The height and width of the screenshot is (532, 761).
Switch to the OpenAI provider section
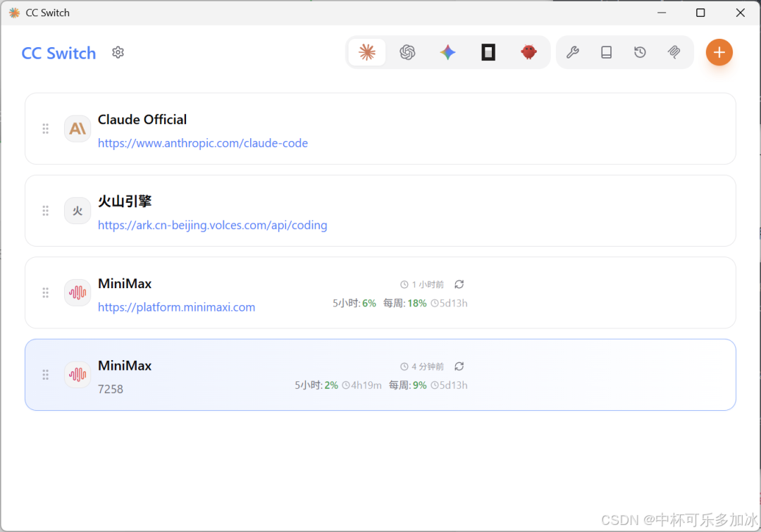[x=407, y=52]
